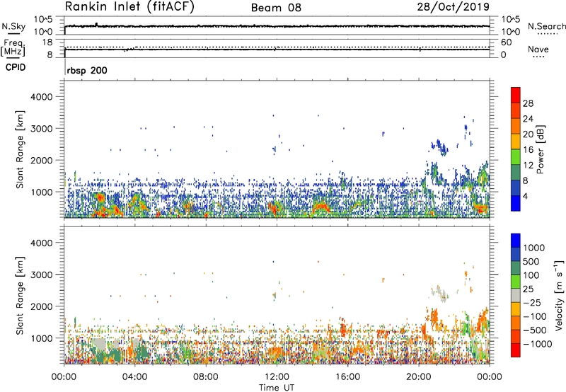Pick Power color bar segment between 8 and 12
This screenshot has height=392, width=566.
click(516, 173)
